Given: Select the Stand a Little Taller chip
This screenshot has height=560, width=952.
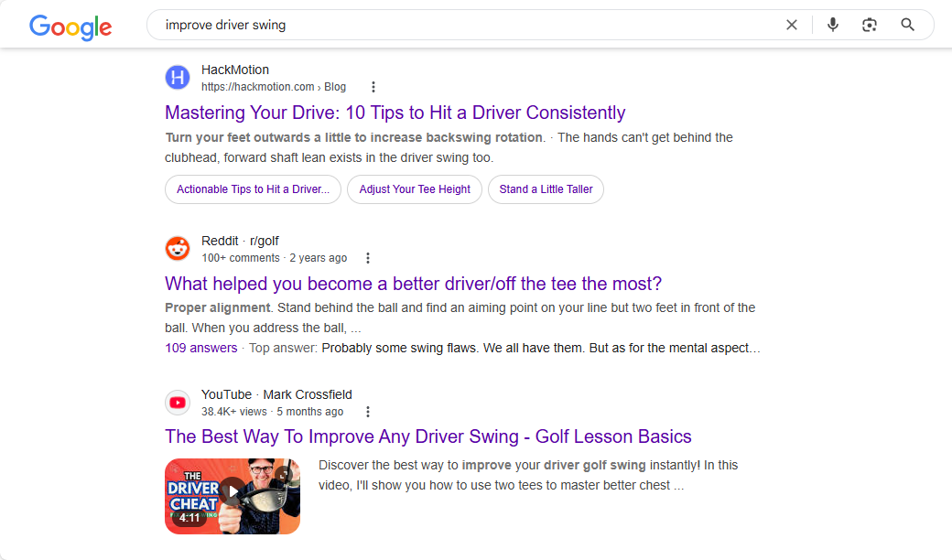Looking at the screenshot, I should tap(546, 189).
